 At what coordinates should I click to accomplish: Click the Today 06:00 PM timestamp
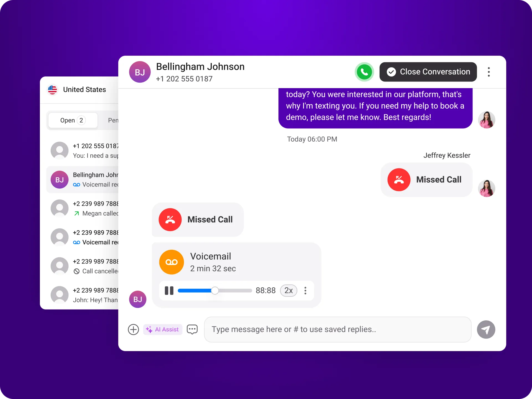312,139
